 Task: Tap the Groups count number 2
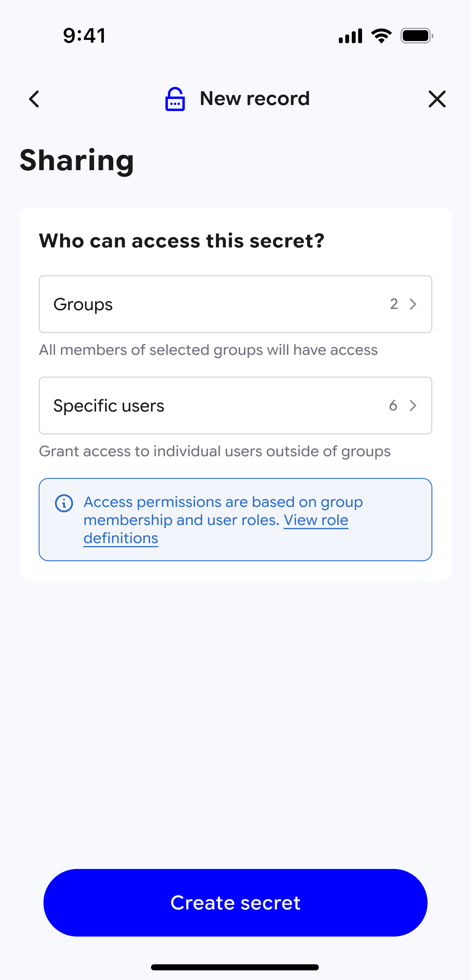pos(394,304)
